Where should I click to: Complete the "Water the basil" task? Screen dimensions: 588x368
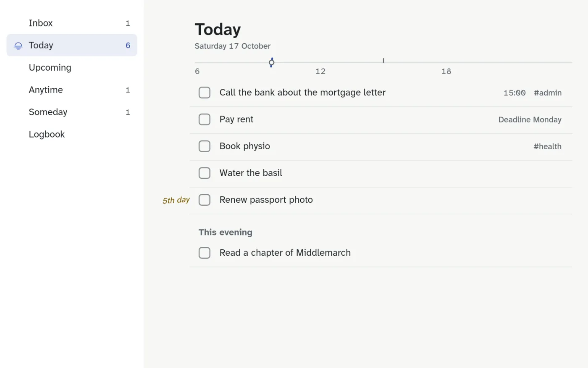(205, 173)
